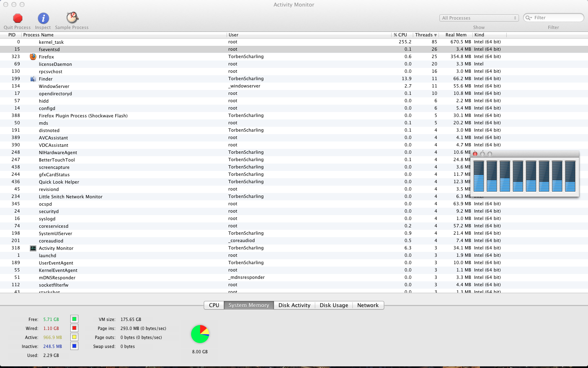Select the mds process row
This screenshot has height=368, width=588.
294,123
